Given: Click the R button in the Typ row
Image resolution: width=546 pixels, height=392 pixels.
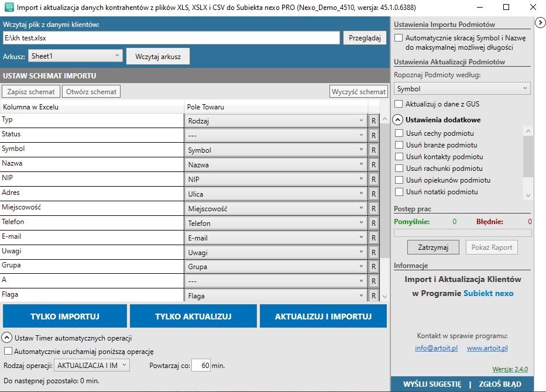Looking at the screenshot, I should 373,121.
